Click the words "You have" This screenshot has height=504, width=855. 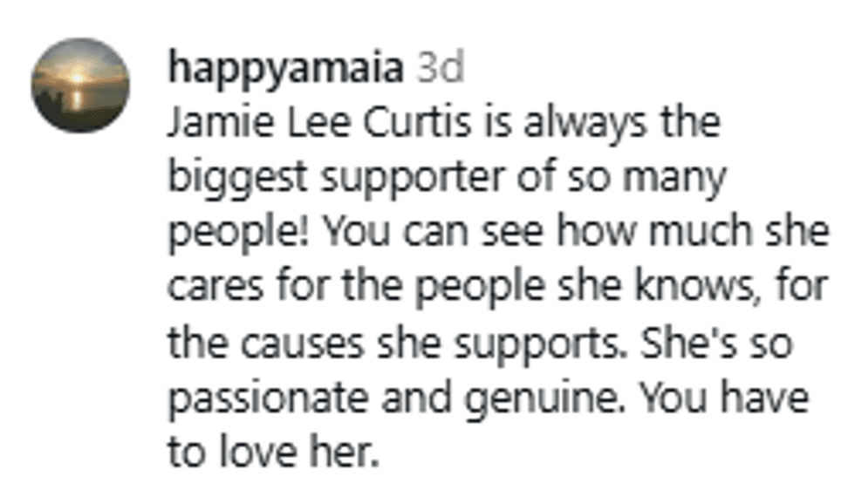pyautogui.click(x=722, y=398)
